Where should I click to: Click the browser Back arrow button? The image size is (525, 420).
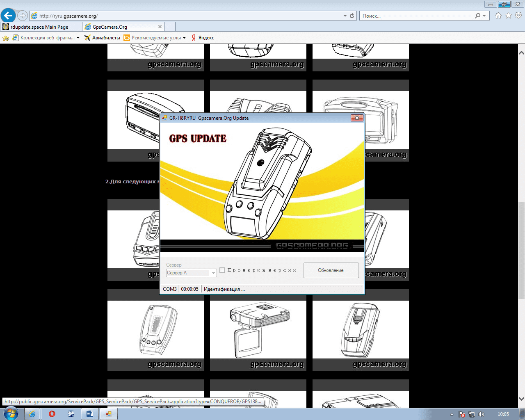pyautogui.click(x=8, y=16)
